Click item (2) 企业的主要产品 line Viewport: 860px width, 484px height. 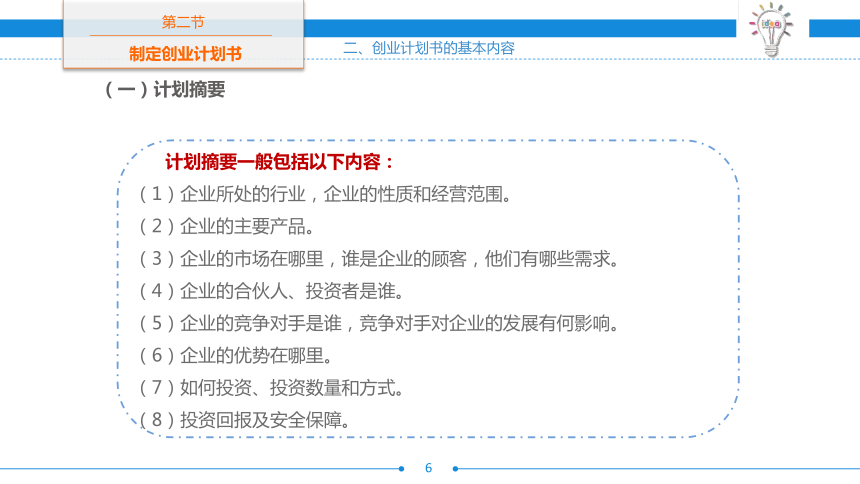click(227, 226)
